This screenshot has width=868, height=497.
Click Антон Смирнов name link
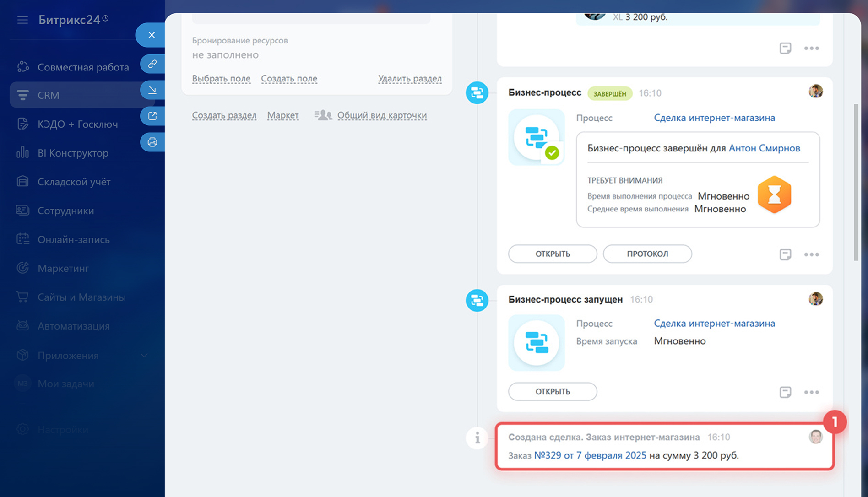[764, 148]
